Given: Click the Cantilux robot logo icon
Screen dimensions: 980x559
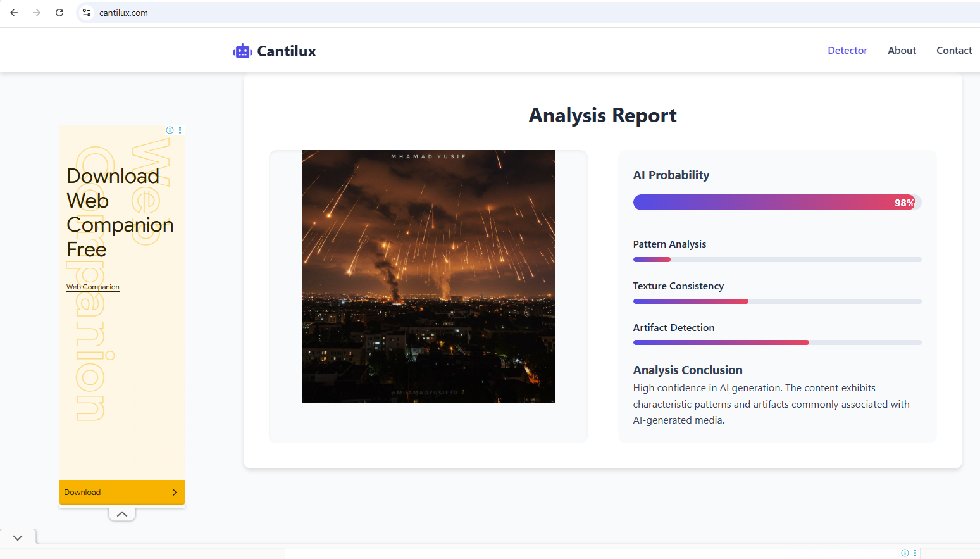Looking at the screenshot, I should [x=242, y=51].
